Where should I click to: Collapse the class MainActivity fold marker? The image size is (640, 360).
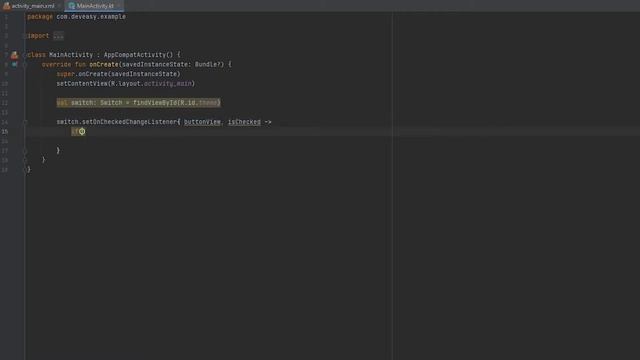pyautogui.click(x=25, y=55)
